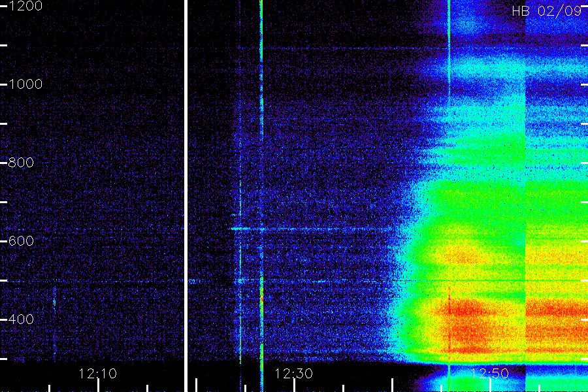Click the 1200 frequency axis label
This screenshot has height=392, width=588.
coord(25,6)
